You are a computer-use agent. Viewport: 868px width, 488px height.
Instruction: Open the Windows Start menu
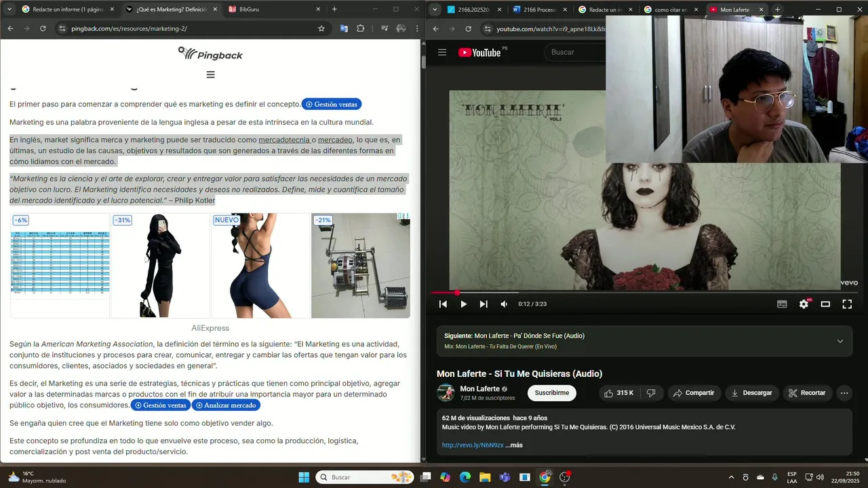click(x=304, y=477)
